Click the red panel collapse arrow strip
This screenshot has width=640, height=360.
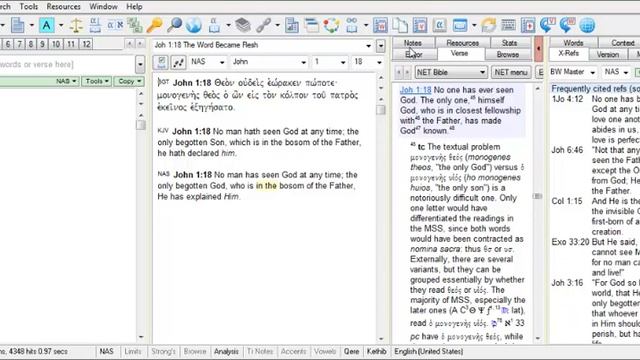(x=539, y=49)
